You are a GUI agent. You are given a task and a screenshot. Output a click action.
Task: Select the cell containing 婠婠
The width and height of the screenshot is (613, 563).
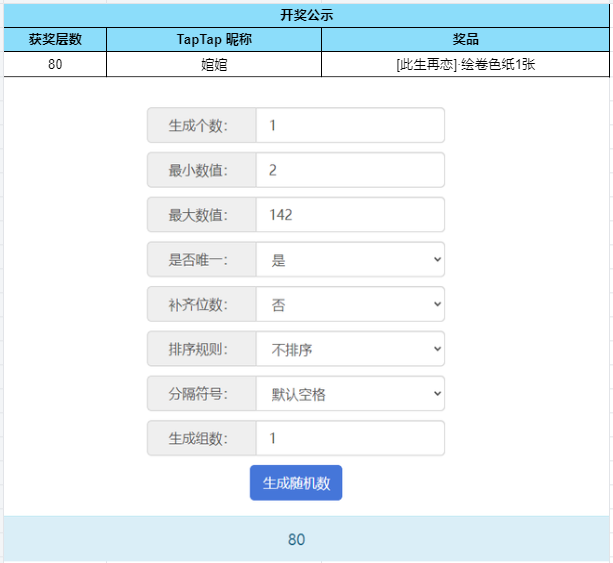(214, 64)
